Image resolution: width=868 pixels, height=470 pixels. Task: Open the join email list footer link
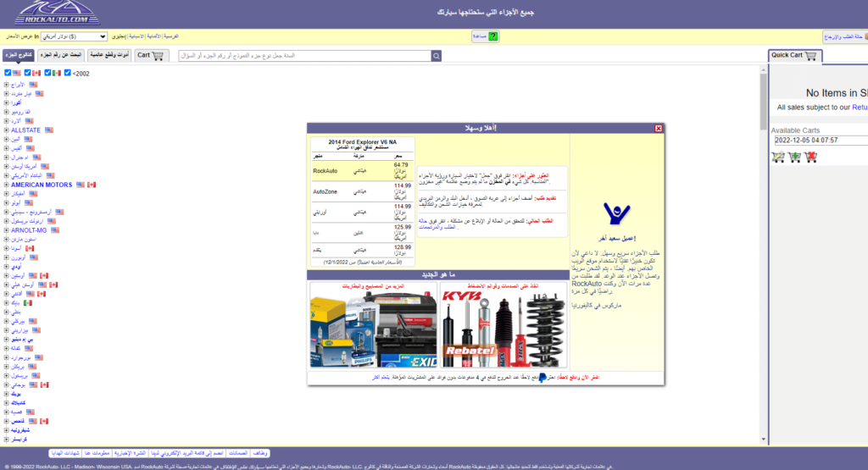(x=187, y=453)
